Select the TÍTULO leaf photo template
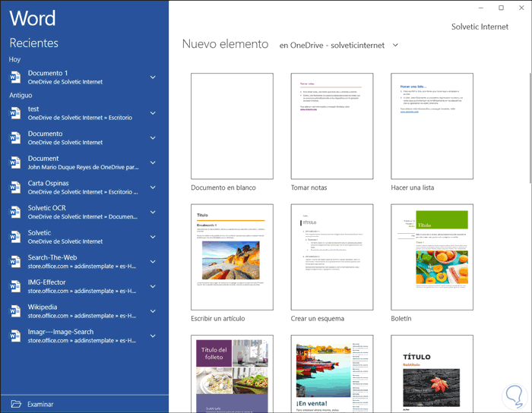This screenshot has height=413, width=532. [x=432, y=374]
